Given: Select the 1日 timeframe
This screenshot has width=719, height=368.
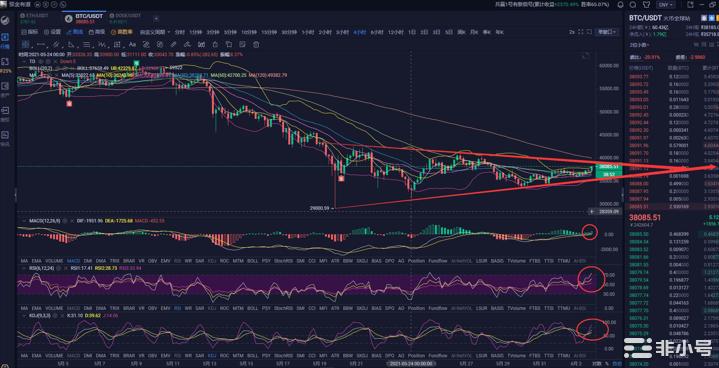Looking at the screenshot, I should click(x=412, y=32).
